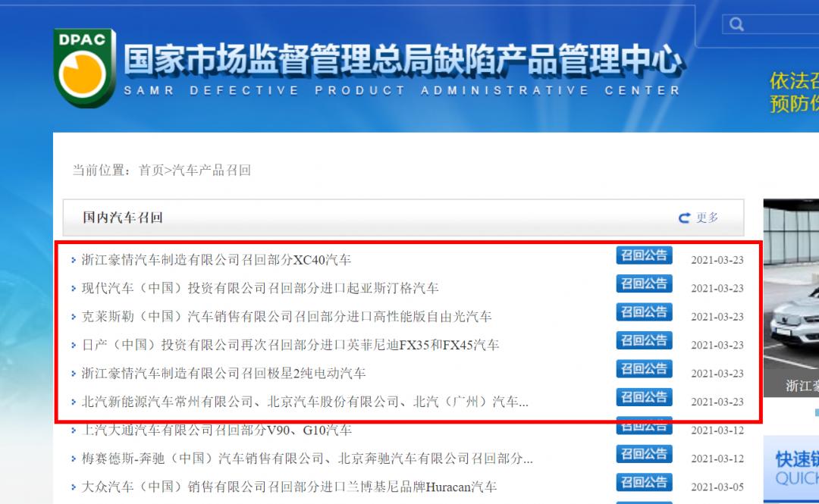Click 召回公告 button for 克莱斯勒 row
Viewport: 819px width, 504px height.
click(x=644, y=312)
